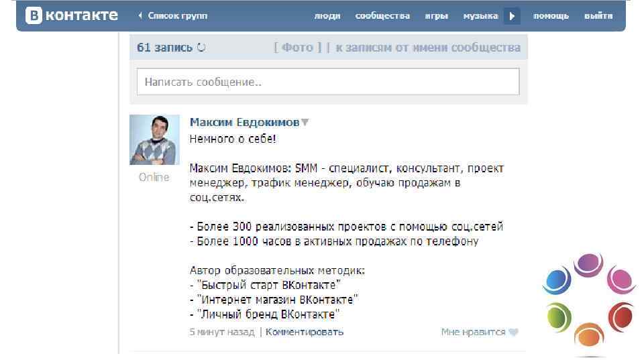
Task: Open the музыка menu item
Action: click(x=480, y=15)
